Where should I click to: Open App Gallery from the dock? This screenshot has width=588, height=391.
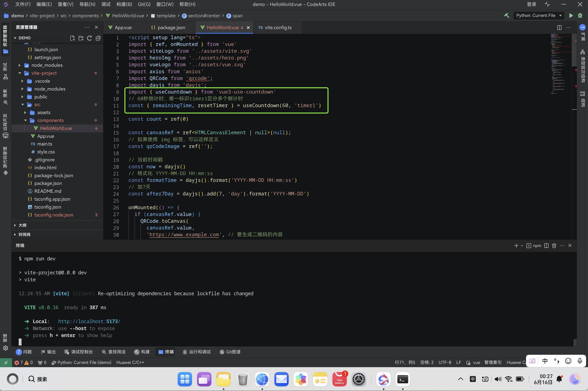(339, 379)
